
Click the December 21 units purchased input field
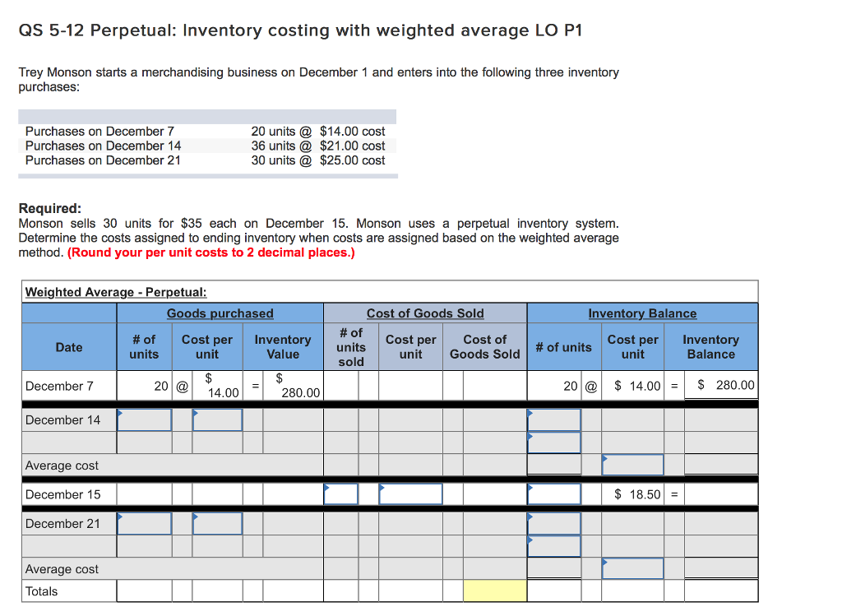(x=144, y=523)
